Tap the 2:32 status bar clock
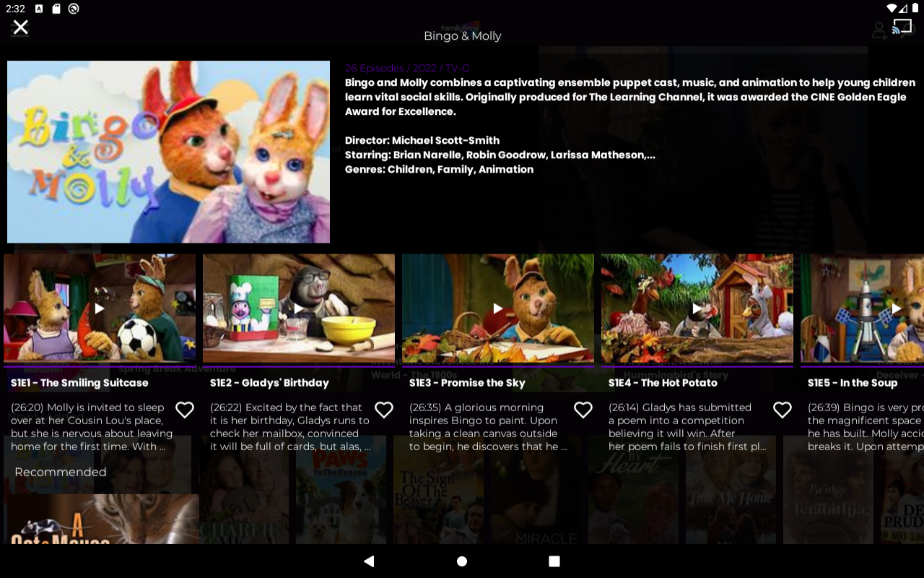 (15, 9)
